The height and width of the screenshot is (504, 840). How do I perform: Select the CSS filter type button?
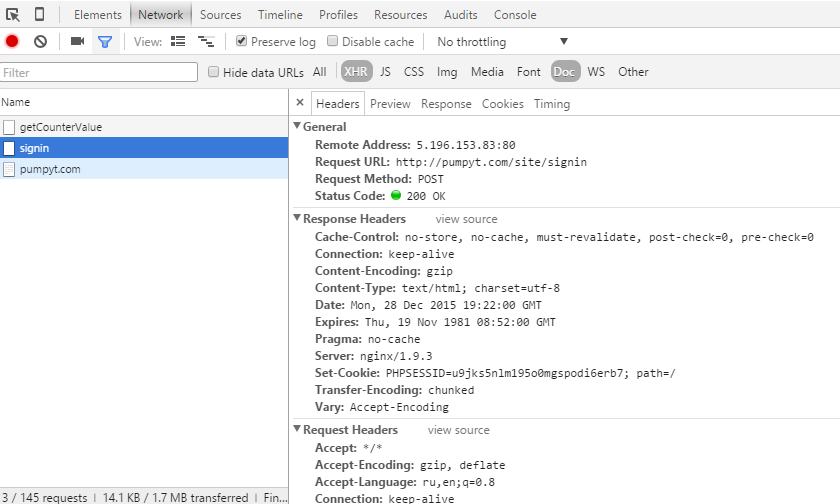414,72
